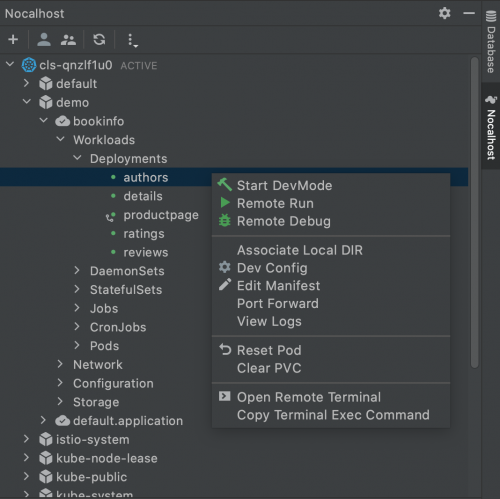Choose View Logs menu entry
The image size is (500, 499).
[331, 321]
